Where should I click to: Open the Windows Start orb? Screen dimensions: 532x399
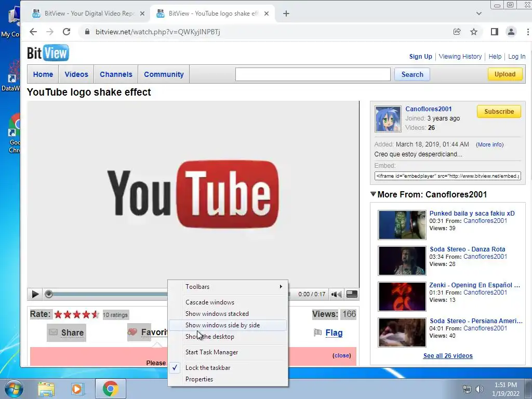[x=14, y=389]
